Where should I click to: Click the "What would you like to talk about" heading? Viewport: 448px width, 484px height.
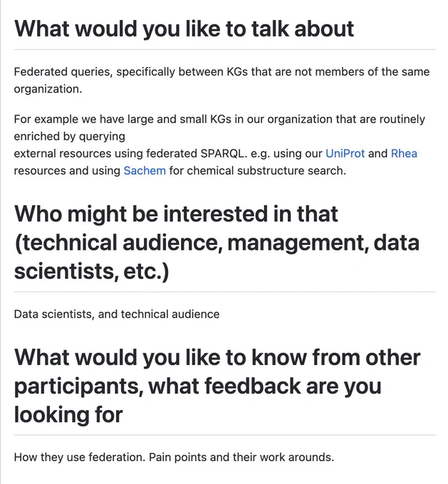tap(184, 28)
